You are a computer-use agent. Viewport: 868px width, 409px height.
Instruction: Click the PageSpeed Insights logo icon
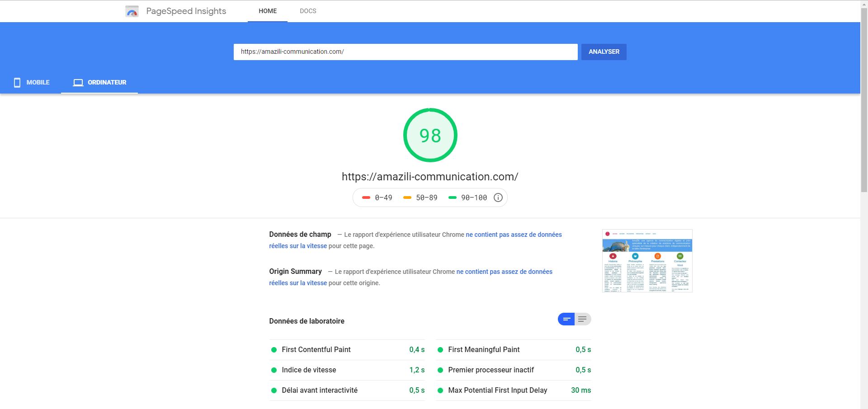(132, 11)
